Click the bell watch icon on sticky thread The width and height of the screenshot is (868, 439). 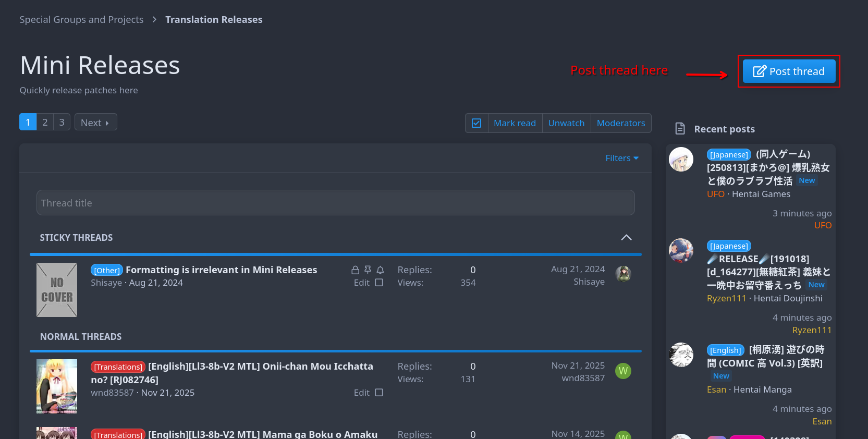pyautogui.click(x=381, y=270)
